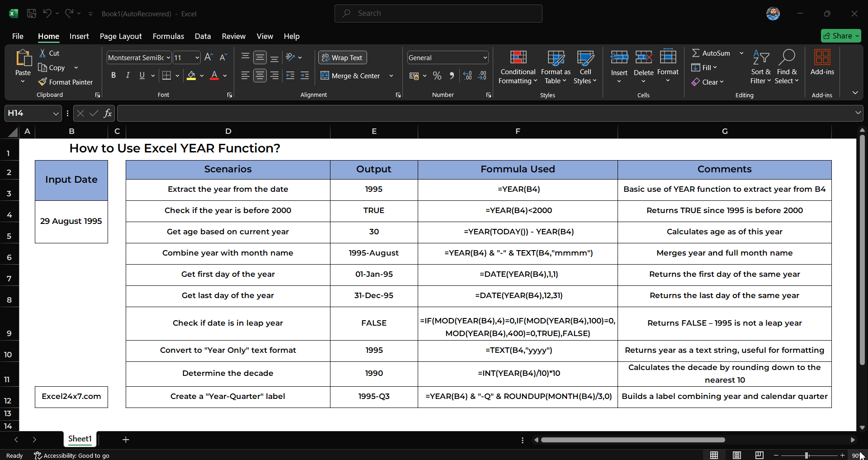Toggle Italic formatting
The width and height of the screenshot is (868, 460).
click(x=128, y=76)
